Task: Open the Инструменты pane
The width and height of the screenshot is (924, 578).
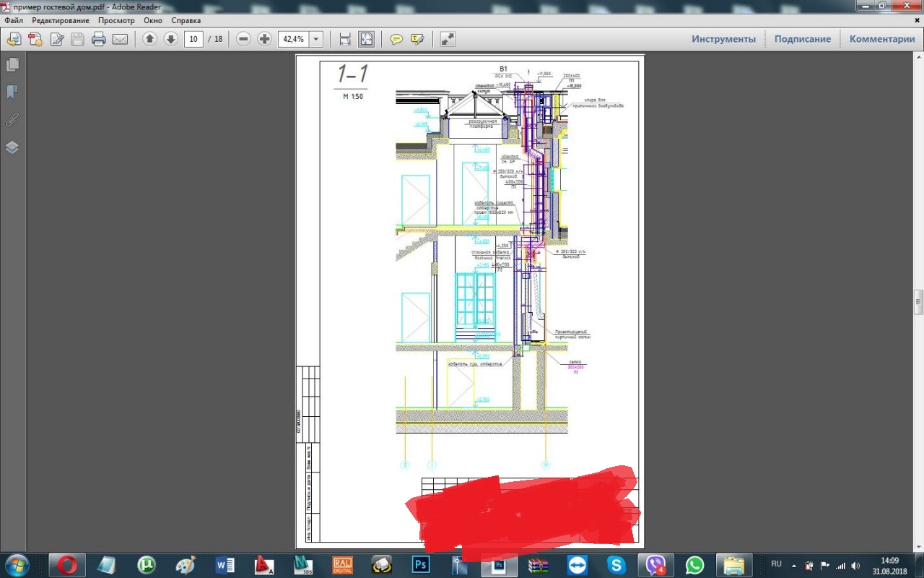Action: [723, 39]
